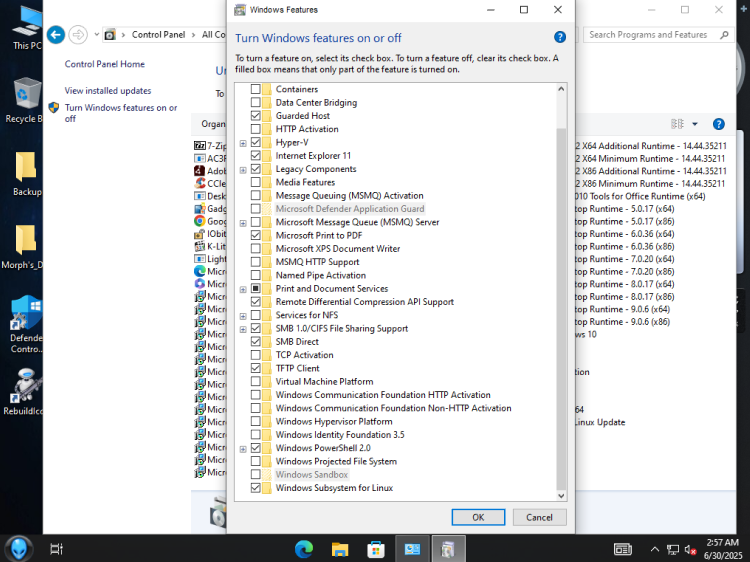Screen dimensions: 750x562
Task: Check Microsoft XPS Document Writer
Action: (x=255, y=249)
